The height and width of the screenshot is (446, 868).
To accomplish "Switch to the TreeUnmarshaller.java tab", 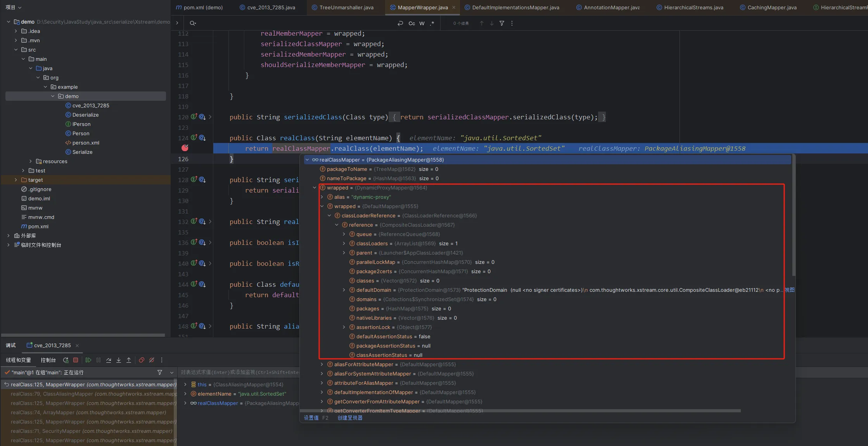I will (x=346, y=7).
